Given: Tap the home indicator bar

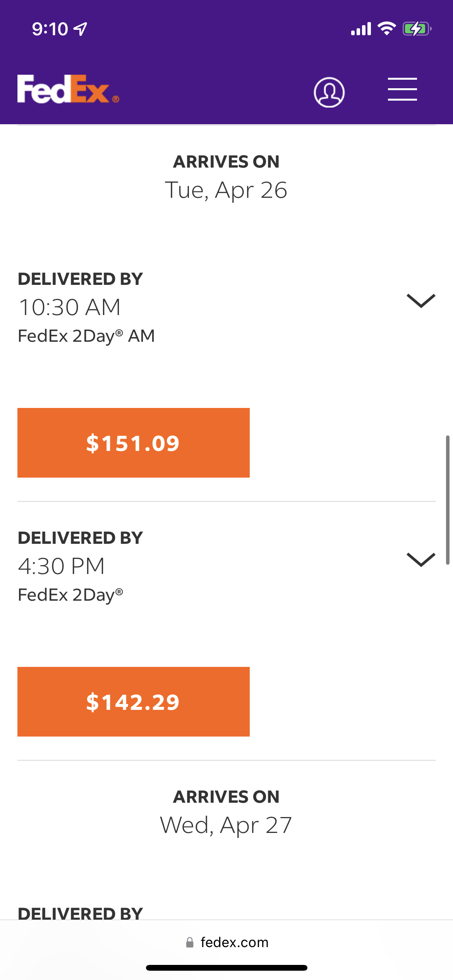Looking at the screenshot, I should click(x=226, y=968).
